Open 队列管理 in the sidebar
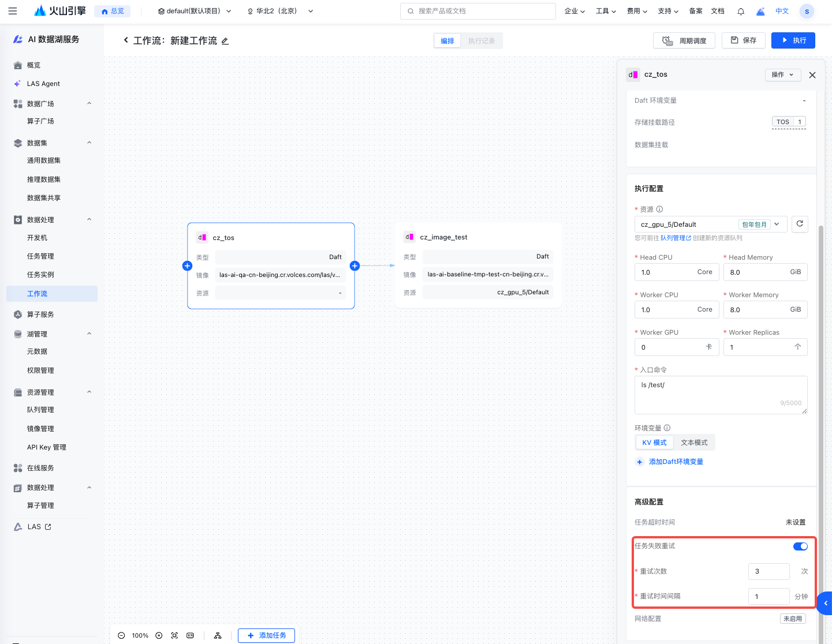832x644 pixels. tap(40, 410)
